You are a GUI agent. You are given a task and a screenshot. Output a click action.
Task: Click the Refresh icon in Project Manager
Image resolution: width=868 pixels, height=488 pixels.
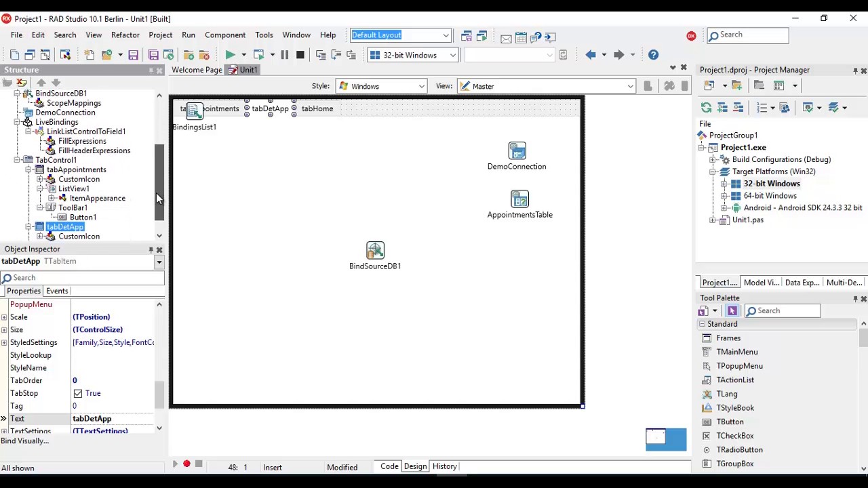(706, 108)
